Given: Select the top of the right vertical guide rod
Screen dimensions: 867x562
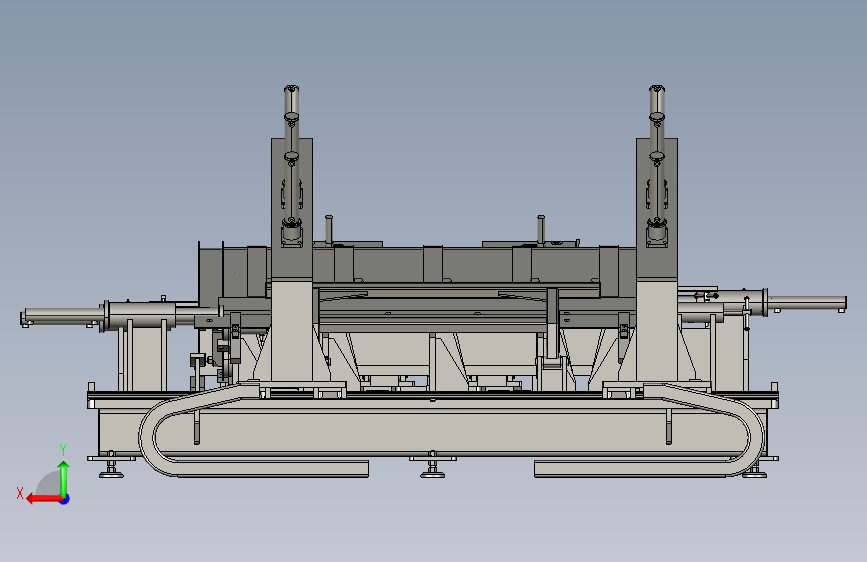Looking at the screenshot, I should click(657, 90).
